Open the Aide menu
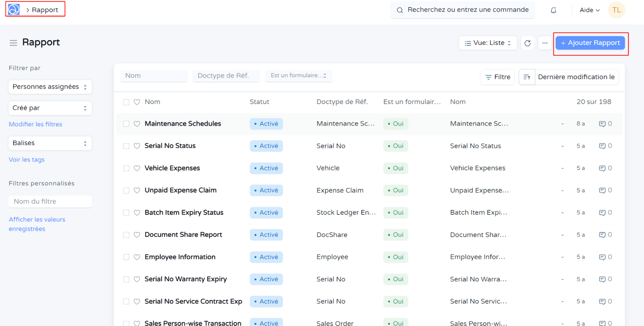This screenshot has width=644, height=326. [x=589, y=10]
